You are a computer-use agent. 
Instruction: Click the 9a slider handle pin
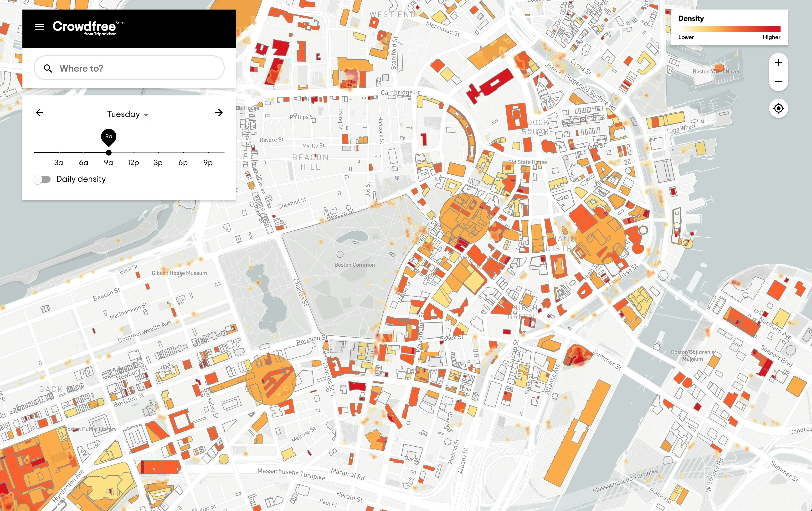pyautogui.click(x=108, y=137)
